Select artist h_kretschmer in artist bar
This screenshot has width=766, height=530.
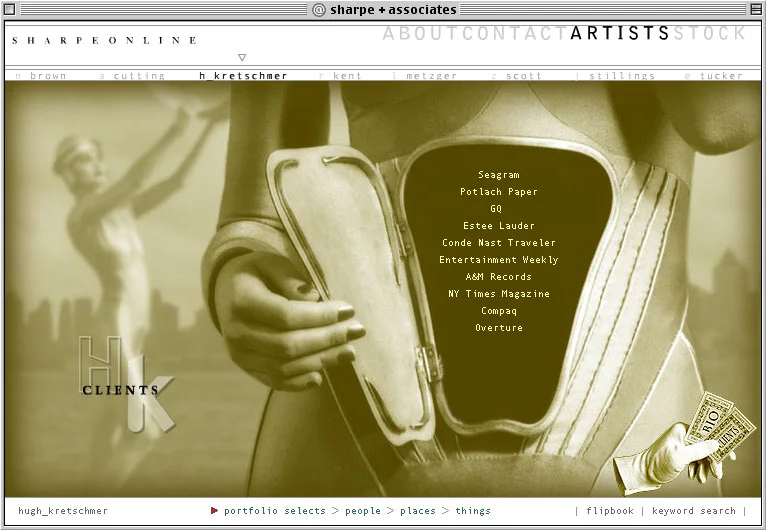tap(243, 76)
